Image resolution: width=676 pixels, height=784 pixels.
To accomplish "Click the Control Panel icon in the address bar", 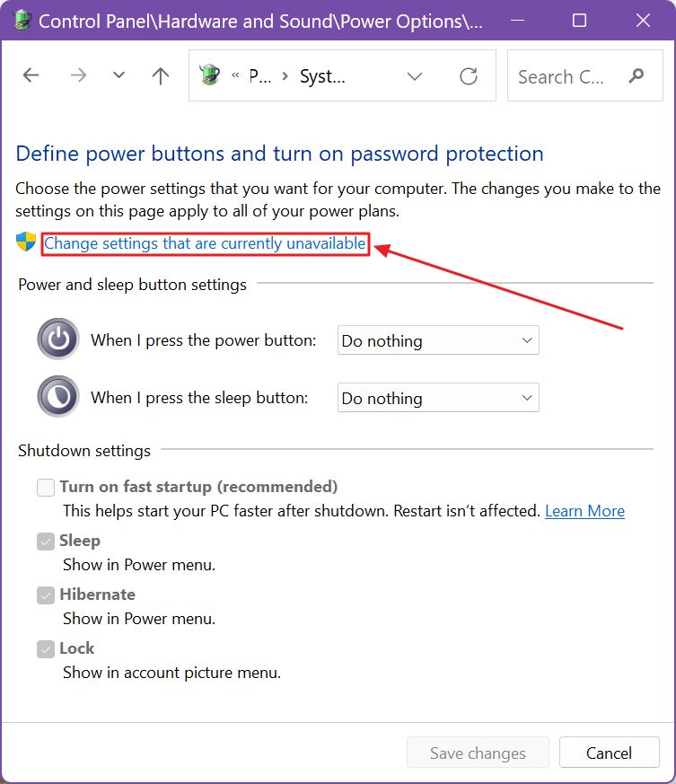I will pos(209,75).
